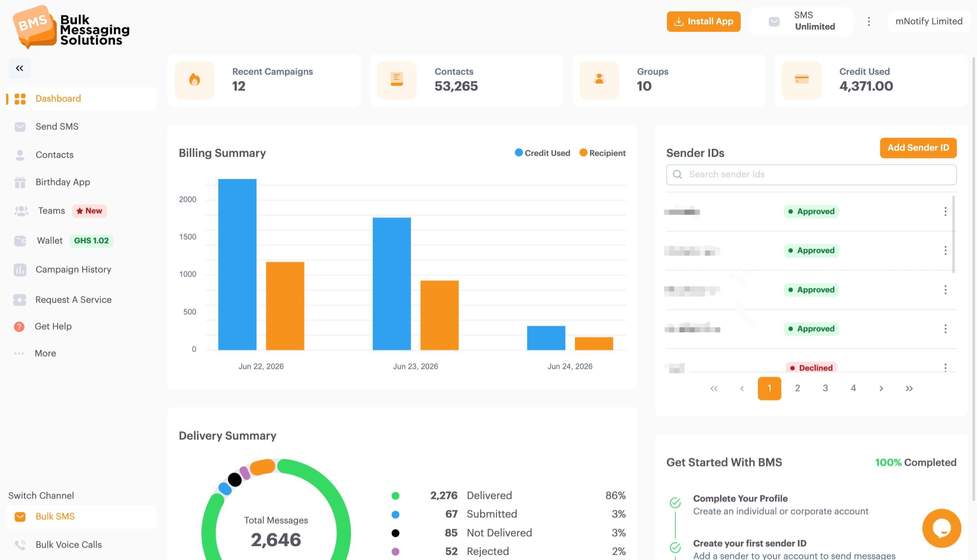Open options menu for fourth Approved sender ID
977x560 pixels.
[x=945, y=329]
